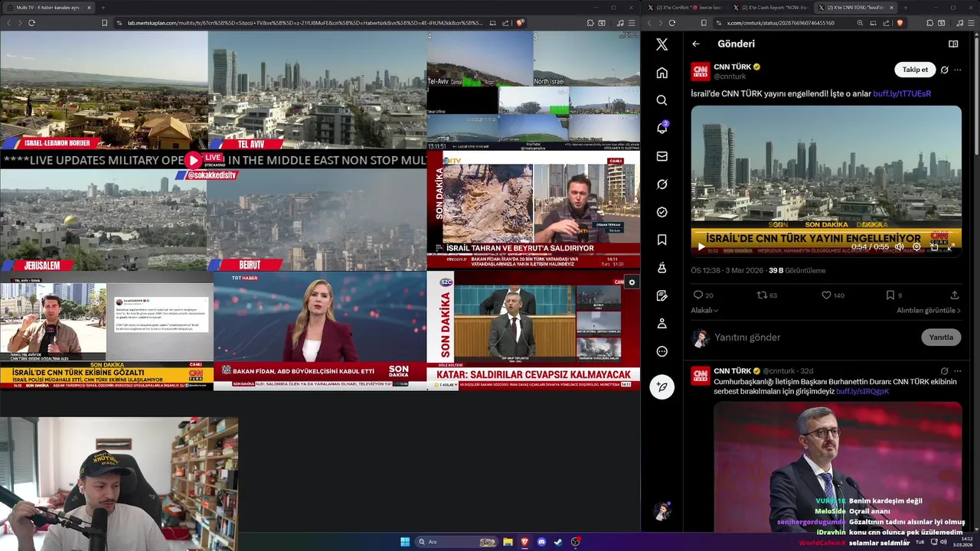The width and height of the screenshot is (980, 551).
Task: Open X notifications bell icon
Action: (x=662, y=128)
